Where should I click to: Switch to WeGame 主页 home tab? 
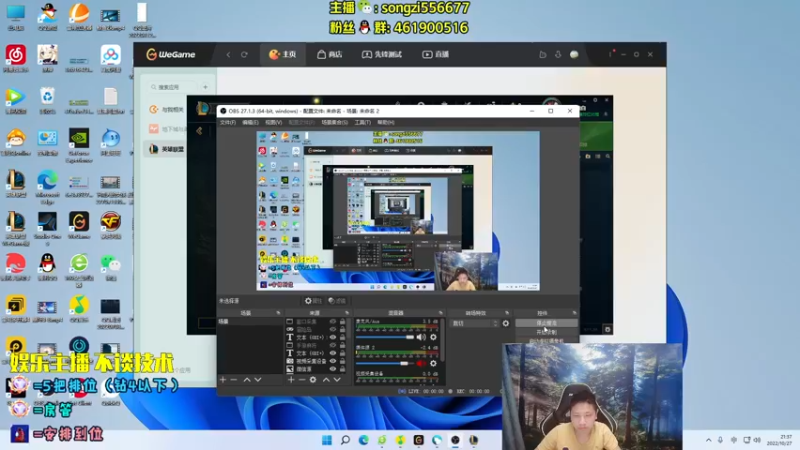[283, 55]
